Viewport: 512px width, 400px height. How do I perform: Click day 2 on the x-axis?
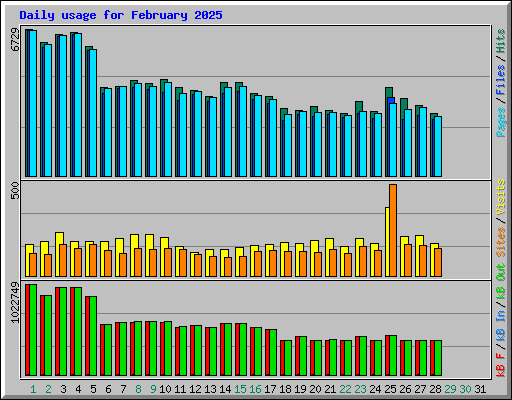(x=48, y=389)
